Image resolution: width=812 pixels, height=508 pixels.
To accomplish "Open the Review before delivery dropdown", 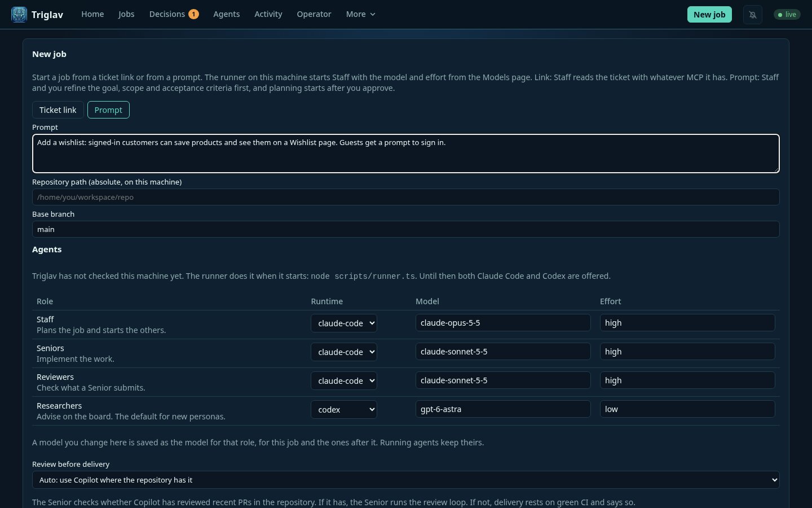I will click(x=406, y=480).
